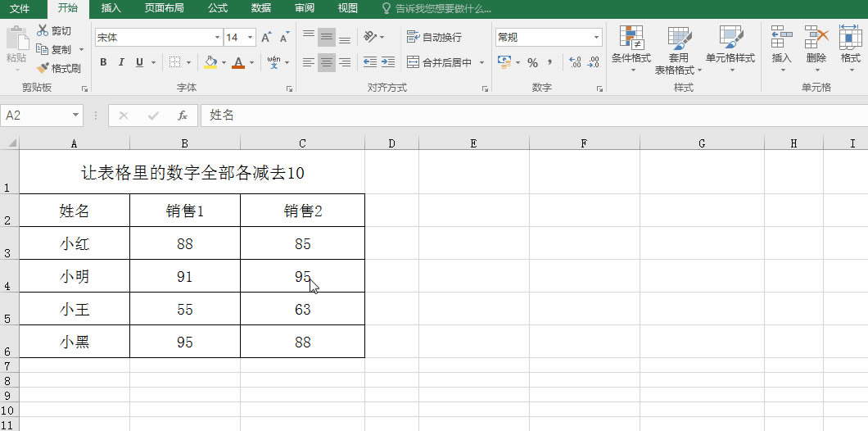Toggle Merge and Center 合并后居中
The height and width of the screenshot is (431, 868).
(x=440, y=62)
